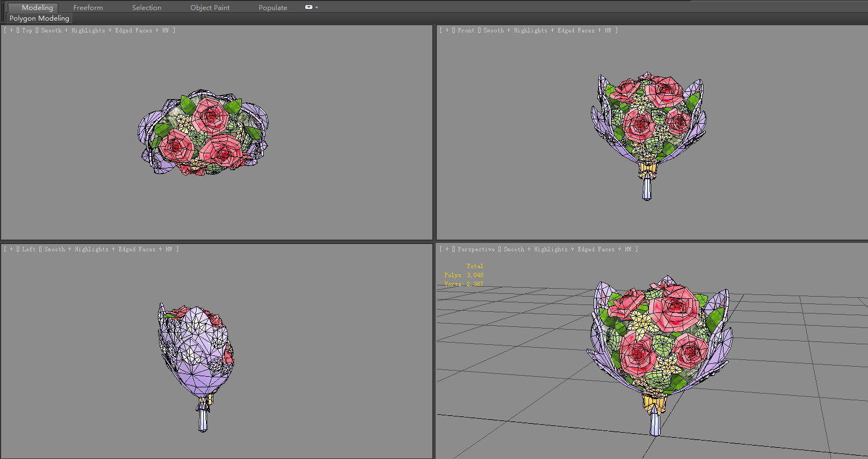This screenshot has width=868, height=459.
Task: Click the Top viewport name label
Action: pos(27,30)
